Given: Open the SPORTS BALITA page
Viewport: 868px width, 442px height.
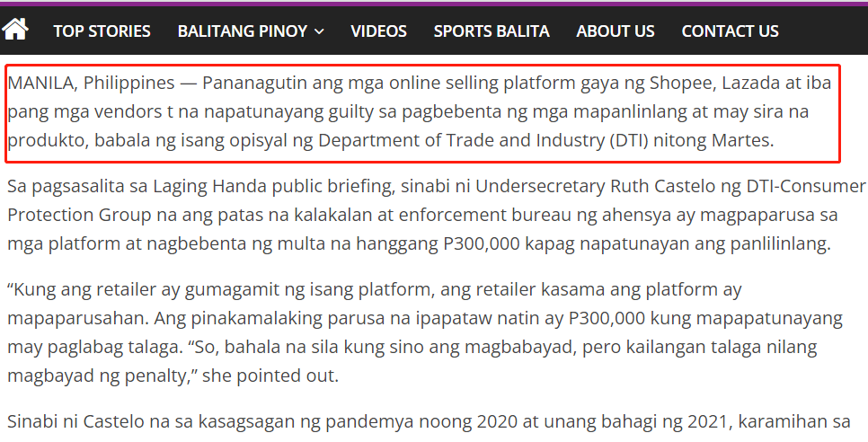Looking at the screenshot, I should click(x=492, y=31).
